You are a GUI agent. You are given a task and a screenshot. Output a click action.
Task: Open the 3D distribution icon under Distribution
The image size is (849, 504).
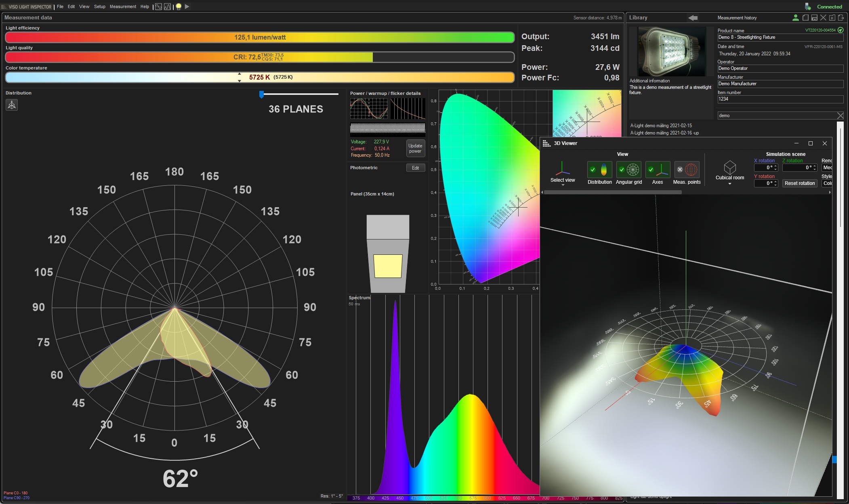click(12, 105)
